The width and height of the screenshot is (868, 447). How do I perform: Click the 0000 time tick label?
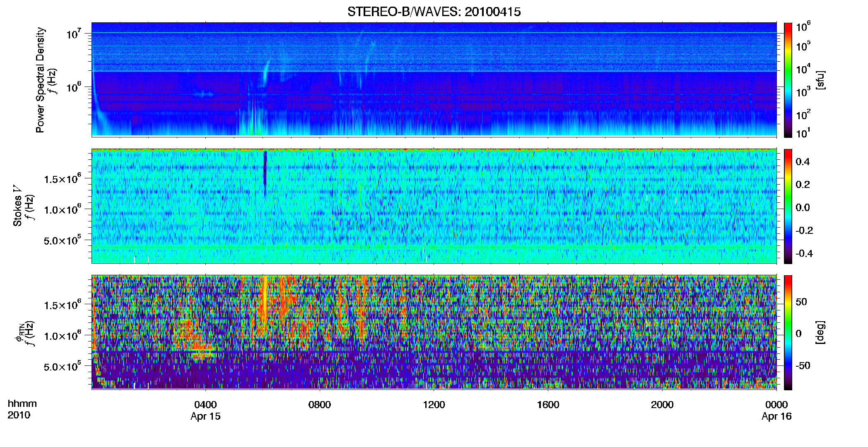coord(776,405)
